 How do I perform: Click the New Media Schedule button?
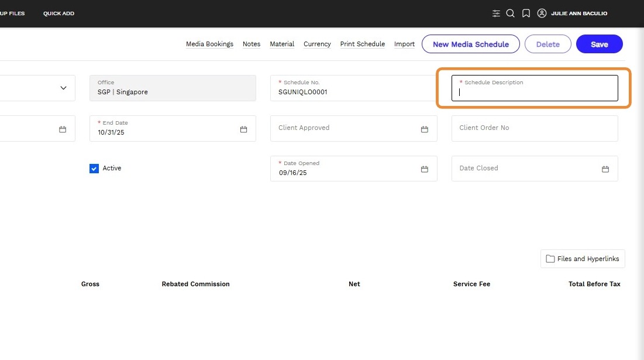pos(470,44)
